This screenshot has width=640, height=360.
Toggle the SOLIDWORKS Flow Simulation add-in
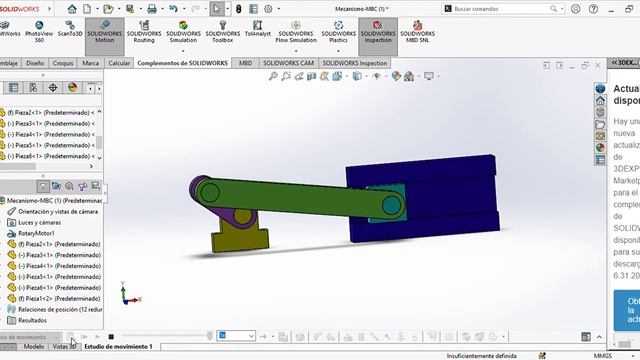click(296, 32)
